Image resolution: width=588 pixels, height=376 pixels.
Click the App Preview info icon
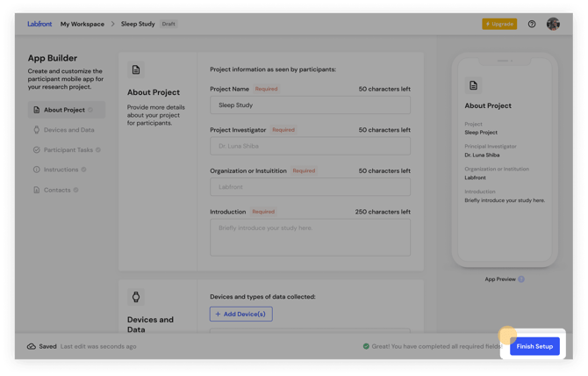pos(521,279)
